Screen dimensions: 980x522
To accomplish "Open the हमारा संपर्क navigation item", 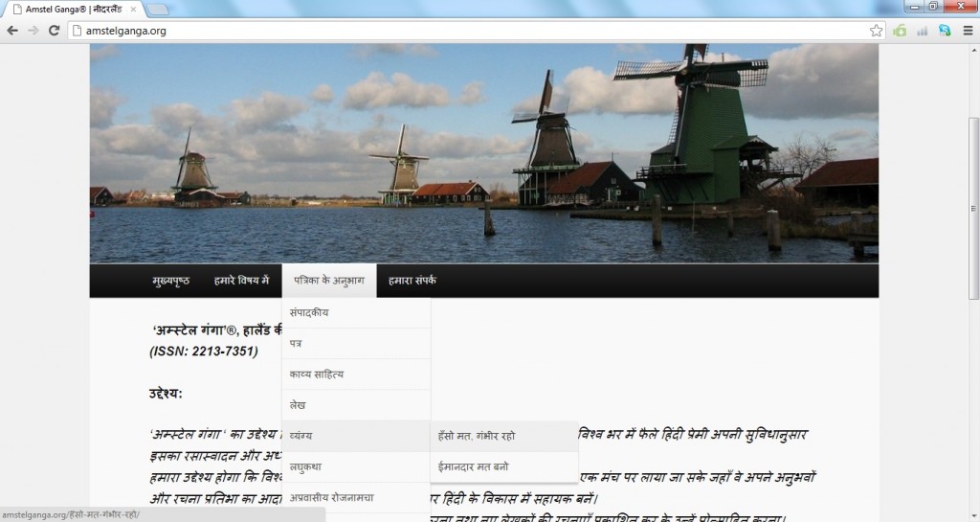I will [412, 281].
